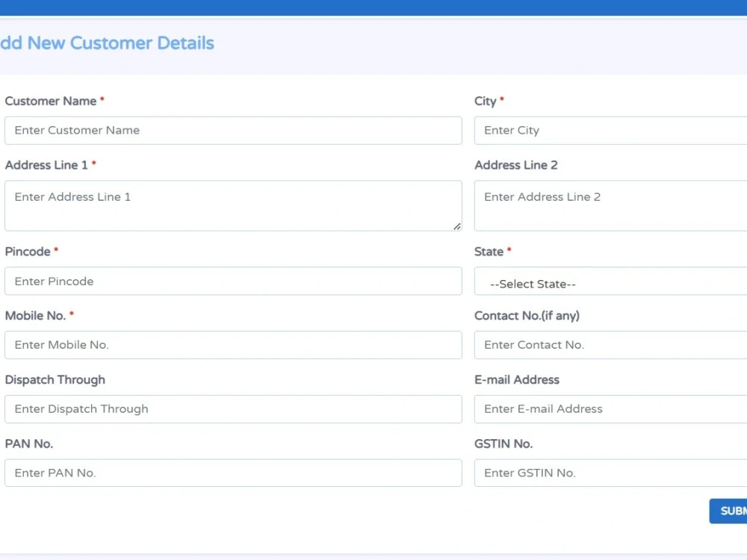This screenshot has width=747, height=560.
Task: Click the Add New Customer Details heading
Action: [x=107, y=43]
